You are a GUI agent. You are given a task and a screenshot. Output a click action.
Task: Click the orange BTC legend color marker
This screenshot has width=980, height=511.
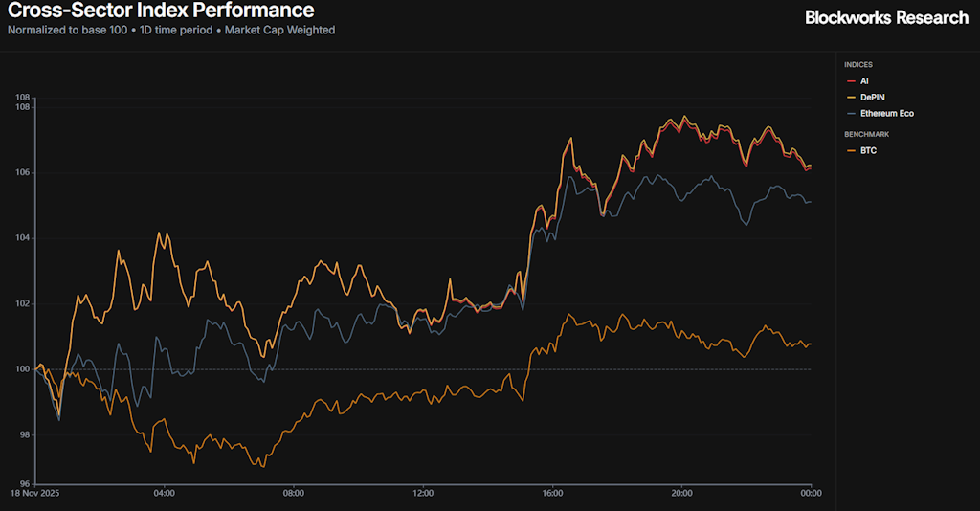tap(850, 150)
